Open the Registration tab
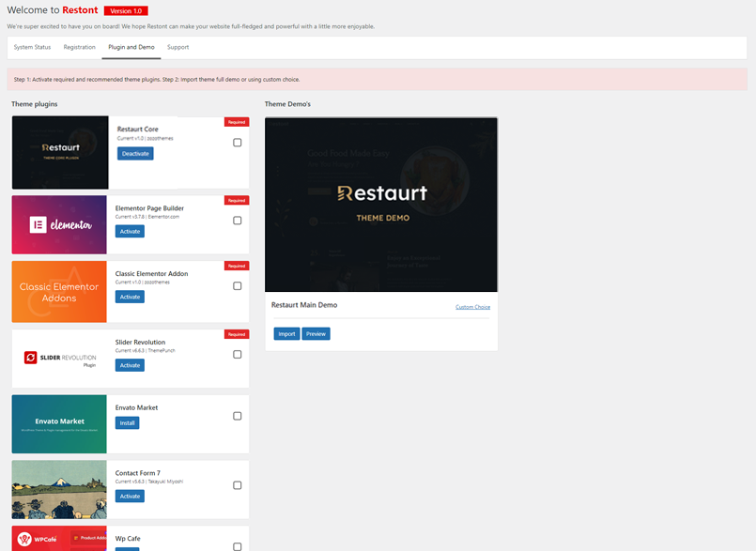The width and height of the screenshot is (756, 551). point(80,47)
